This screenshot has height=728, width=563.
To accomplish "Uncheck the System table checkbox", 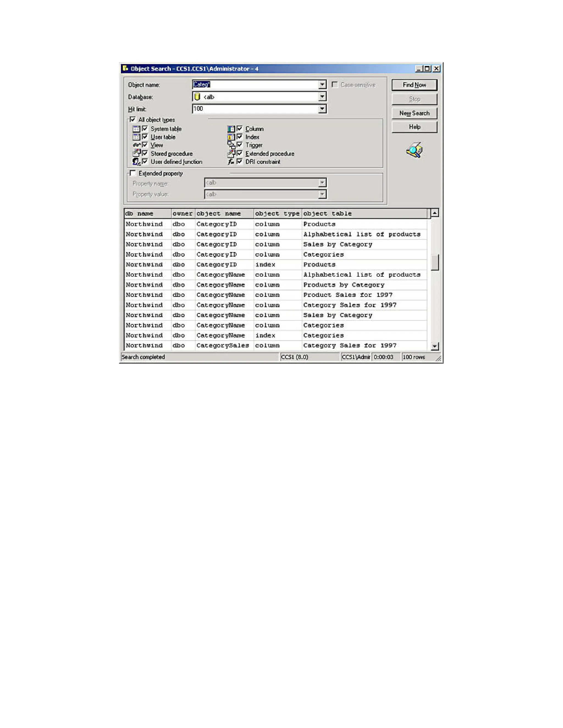I will coord(145,129).
